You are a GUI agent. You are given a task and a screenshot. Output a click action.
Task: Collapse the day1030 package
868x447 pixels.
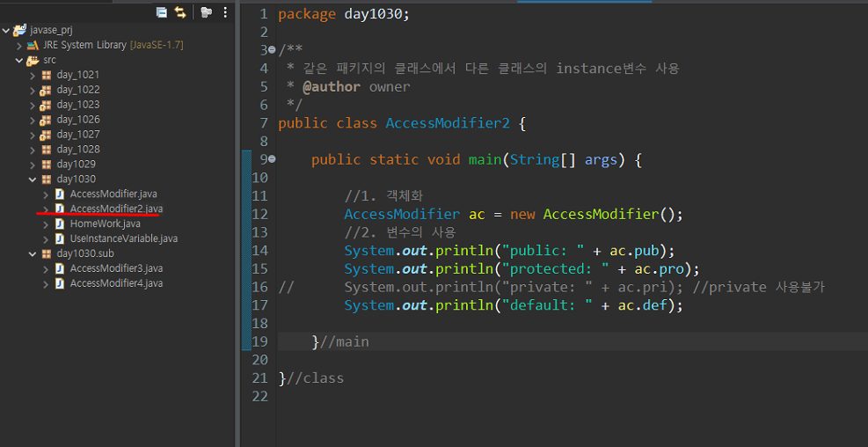coord(33,179)
